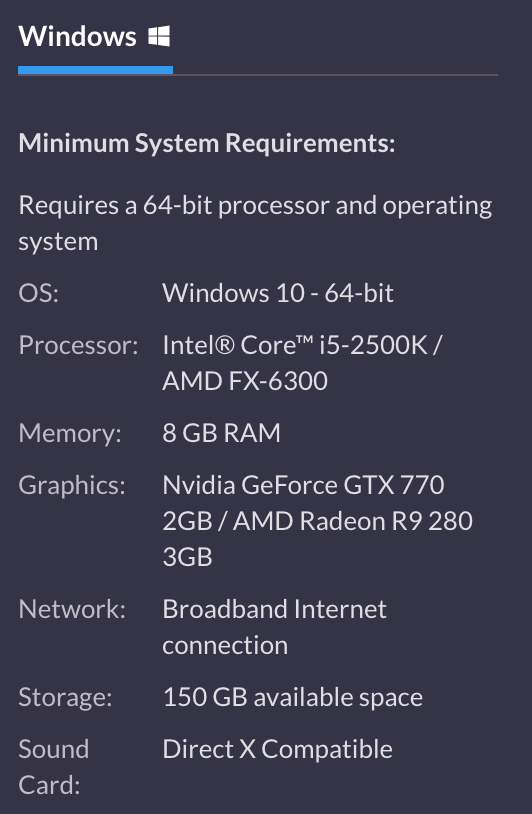Viewport: 532px width, 814px height.
Task: Select the Windows platform tab
Action: point(94,37)
